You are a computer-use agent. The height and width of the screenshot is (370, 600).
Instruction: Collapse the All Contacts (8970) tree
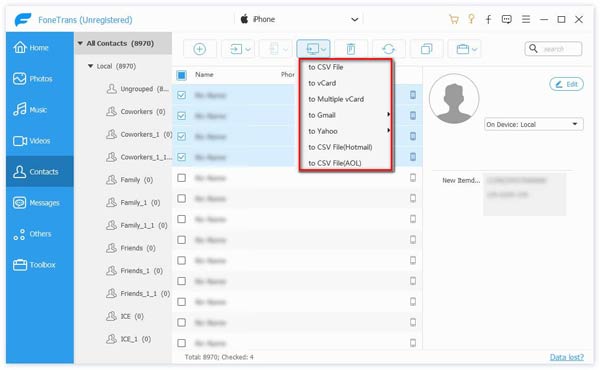coord(80,43)
